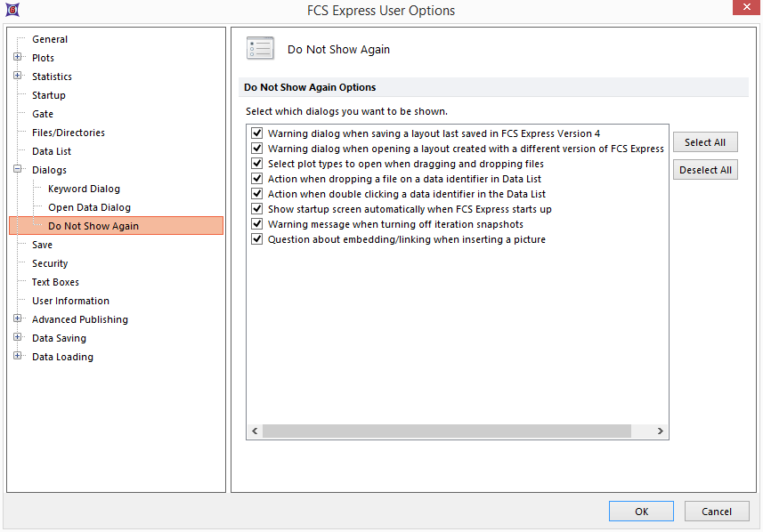Open the Keyword Dialog options page
The width and height of the screenshot is (763, 532).
[84, 189]
